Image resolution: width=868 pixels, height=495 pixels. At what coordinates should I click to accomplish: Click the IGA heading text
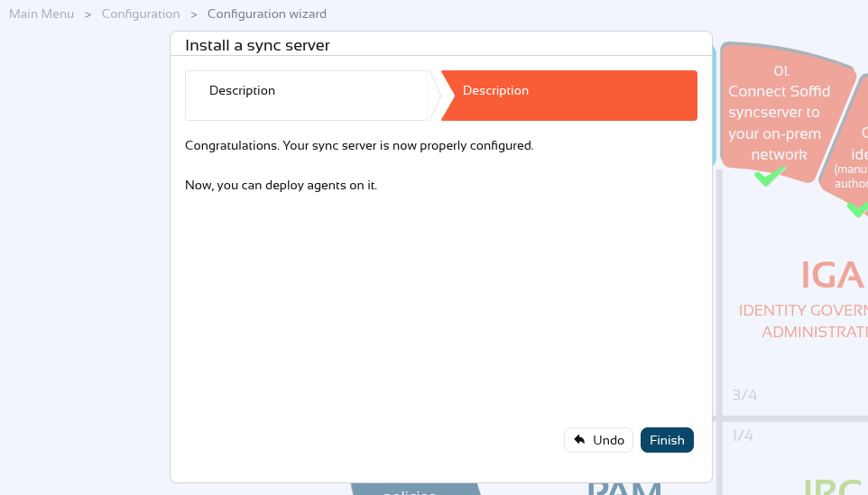click(x=833, y=275)
